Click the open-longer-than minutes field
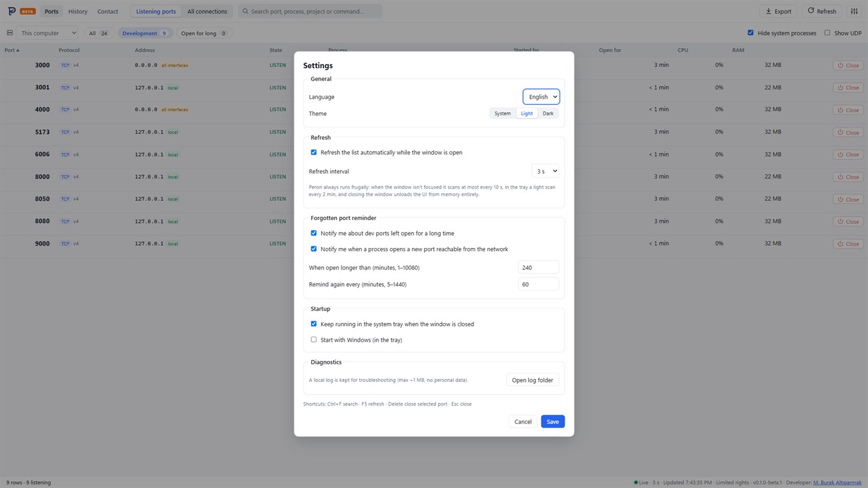 tap(538, 267)
